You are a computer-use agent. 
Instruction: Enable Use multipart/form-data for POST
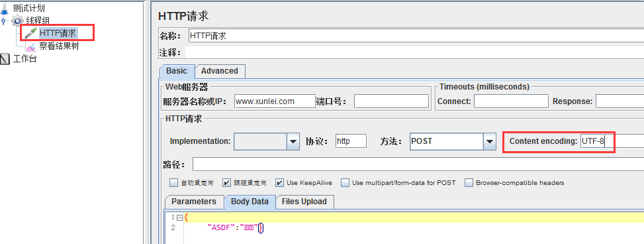345,183
